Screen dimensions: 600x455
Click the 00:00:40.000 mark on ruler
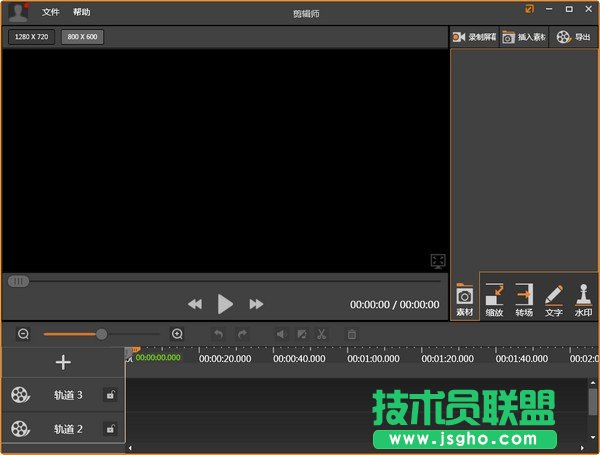pyautogui.click(x=299, y=359)
